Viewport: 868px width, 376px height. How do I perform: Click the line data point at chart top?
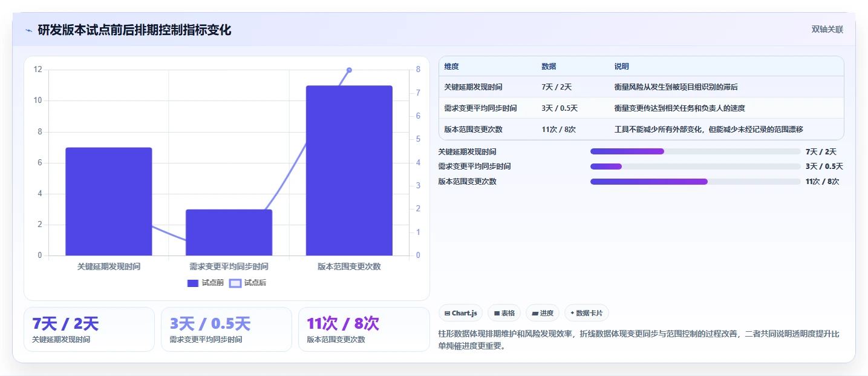(349, 70)
